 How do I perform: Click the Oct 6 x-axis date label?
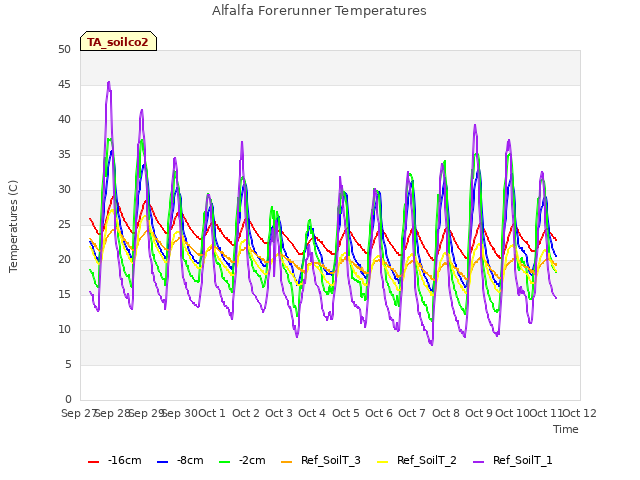pyautogui.click(x=379, y=413)
